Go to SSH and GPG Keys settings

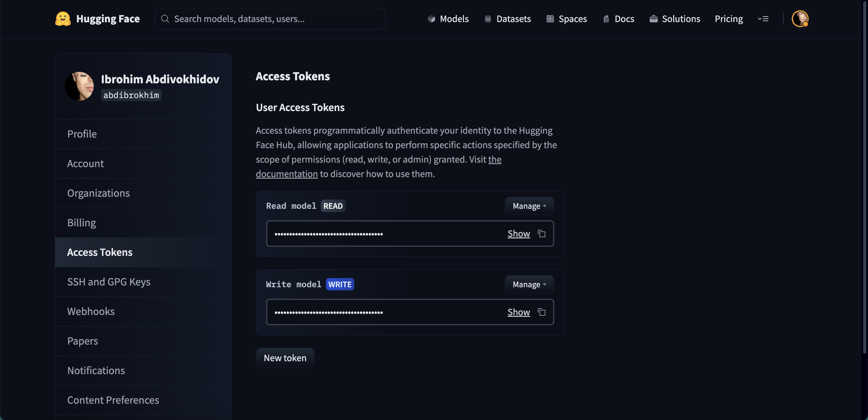(x=108, y=282)
